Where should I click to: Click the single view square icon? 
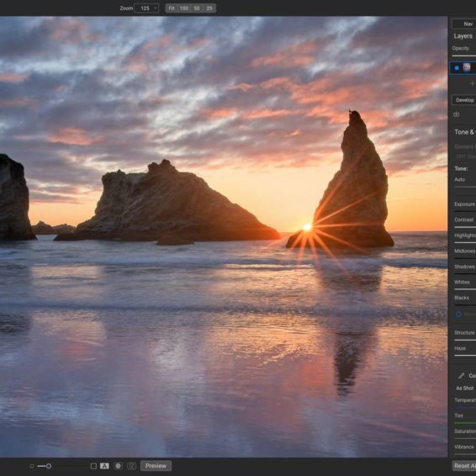pos(93,466)
